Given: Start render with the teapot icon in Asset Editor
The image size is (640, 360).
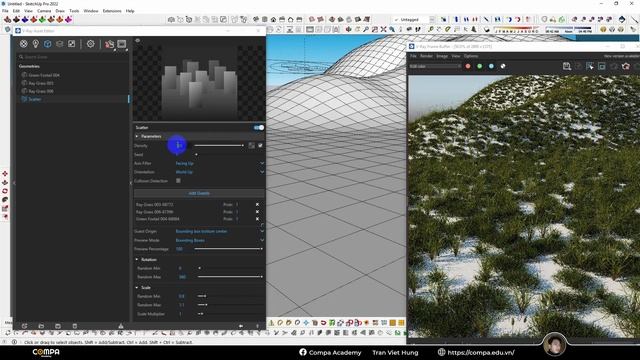Looking at the screenshot, I should pyautogui.click(x=109, y=44).
